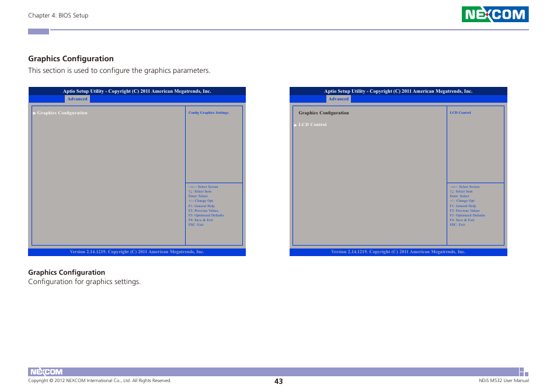The height and width of the screenshot is (392, 557).
Task: Select Advanced tab in Config Graphics Settings screen
Action: 77,99
